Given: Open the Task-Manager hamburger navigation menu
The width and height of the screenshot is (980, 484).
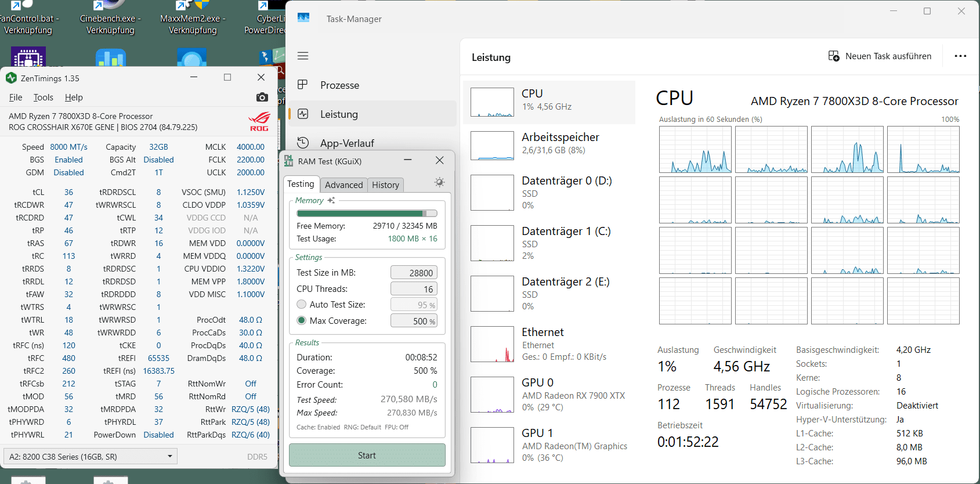Looking at the screenshot, I should coord(303,56).
